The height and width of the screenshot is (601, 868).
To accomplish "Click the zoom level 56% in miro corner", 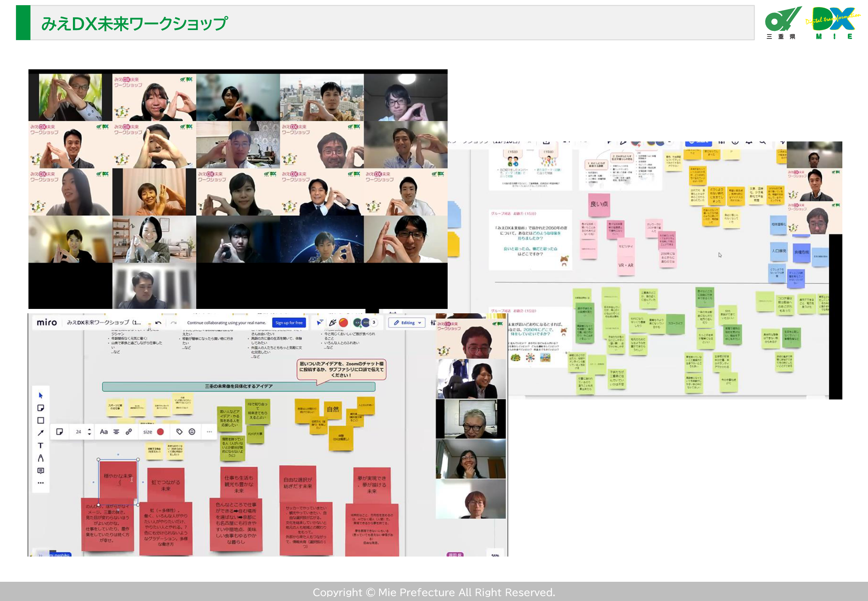I will point(495,555).
